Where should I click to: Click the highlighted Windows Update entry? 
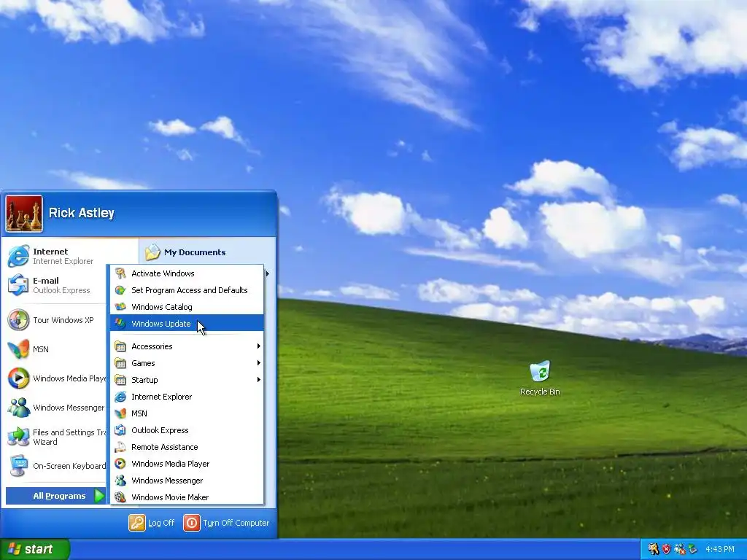pos(187,323)
